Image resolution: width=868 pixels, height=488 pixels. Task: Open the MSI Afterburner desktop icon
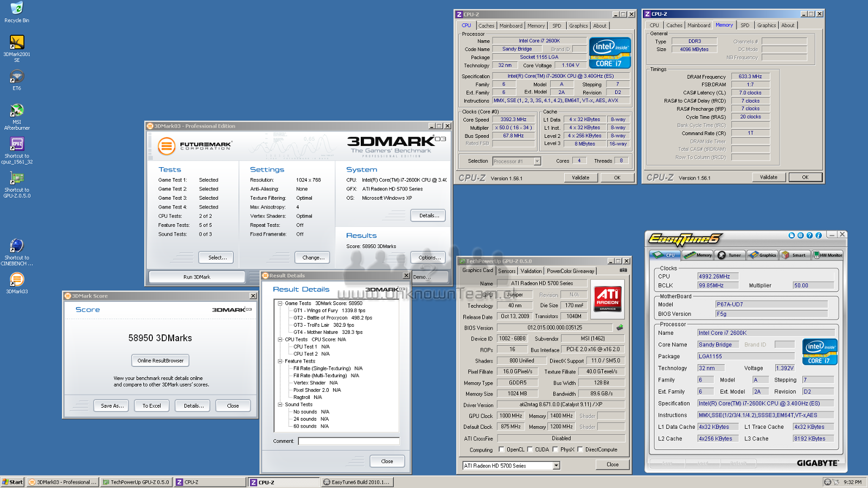click(17, 117)
